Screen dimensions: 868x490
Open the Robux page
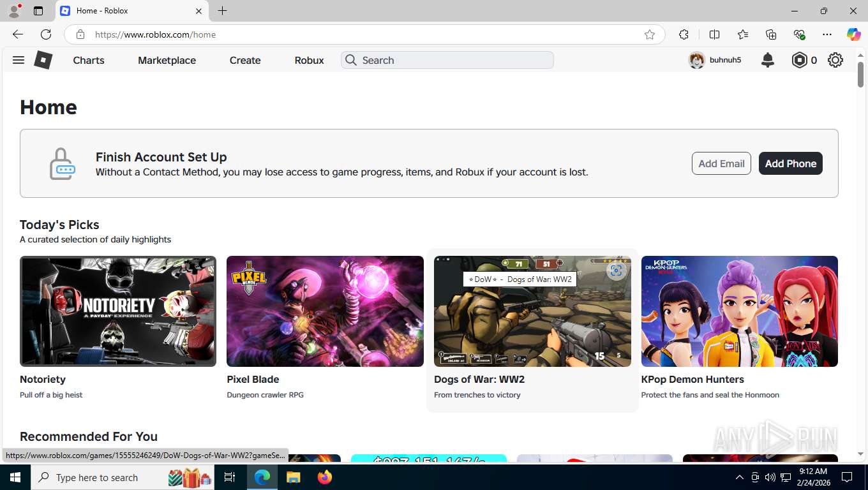pyautogui.click(x=310, y=60)
